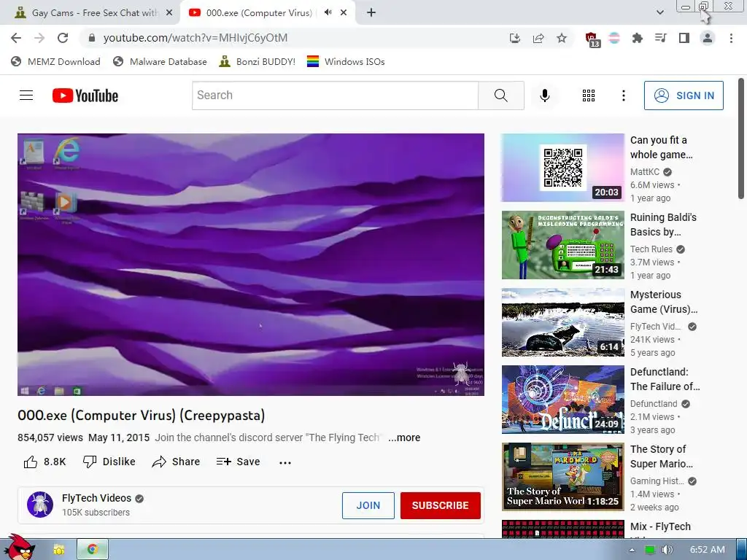Screen dimensions: 747x560
Task: Open the media control playlist icon
Action: click(660, 38)
